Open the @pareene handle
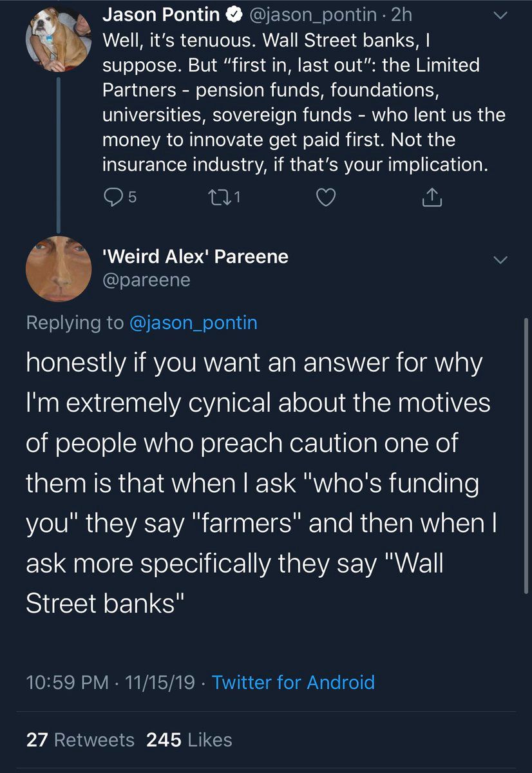 [x=146, y=280]
